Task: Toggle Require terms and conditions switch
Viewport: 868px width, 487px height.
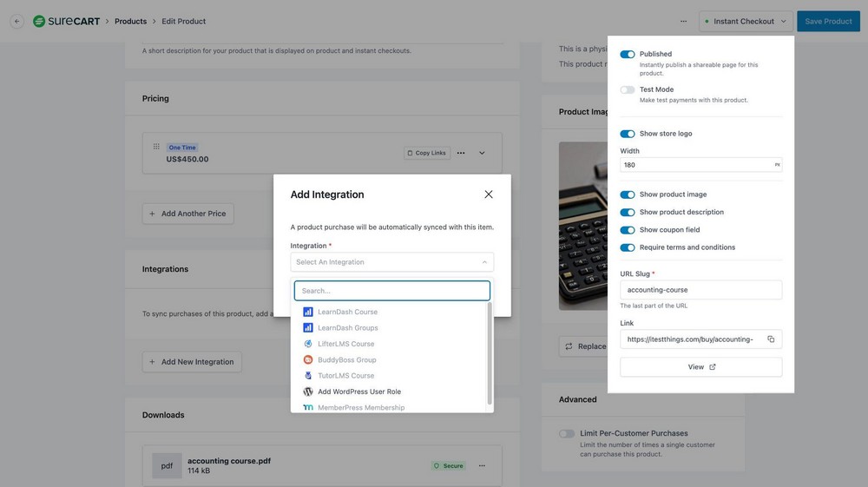Action: point(628,248)
